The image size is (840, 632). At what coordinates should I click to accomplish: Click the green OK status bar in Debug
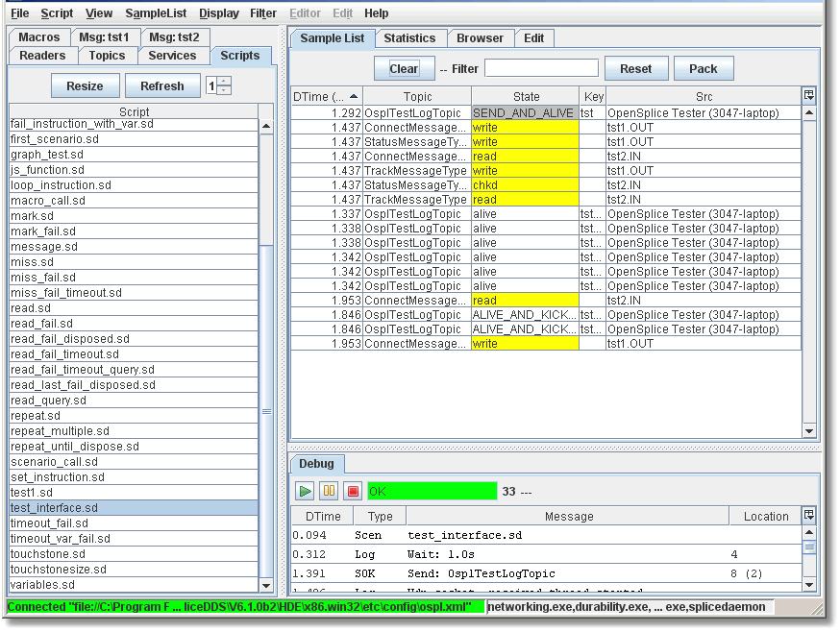[432, 491]
